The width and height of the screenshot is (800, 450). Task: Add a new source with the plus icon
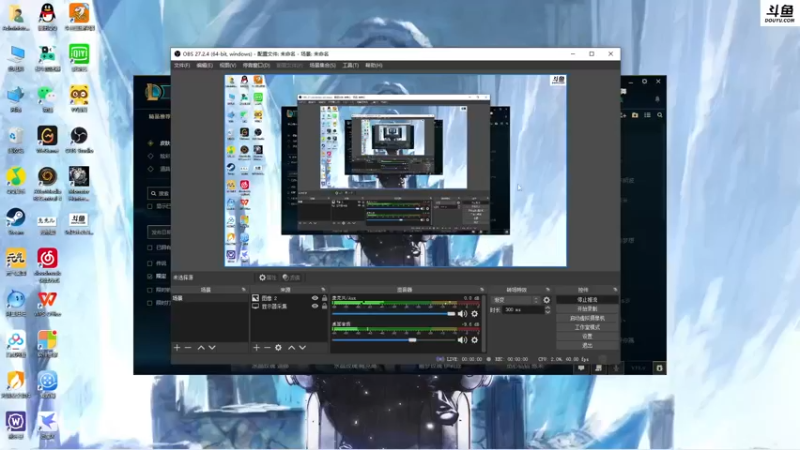tap(256, 347)
